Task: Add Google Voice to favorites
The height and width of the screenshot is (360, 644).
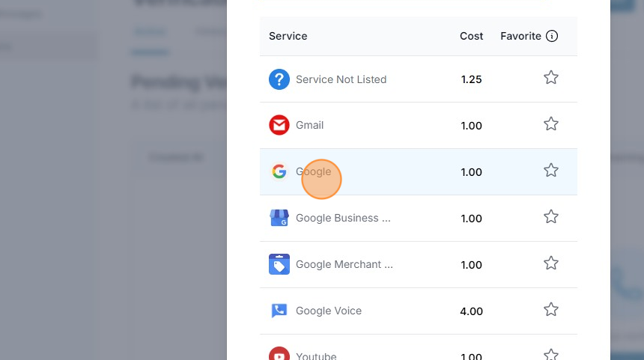Action: pos(550,310)
